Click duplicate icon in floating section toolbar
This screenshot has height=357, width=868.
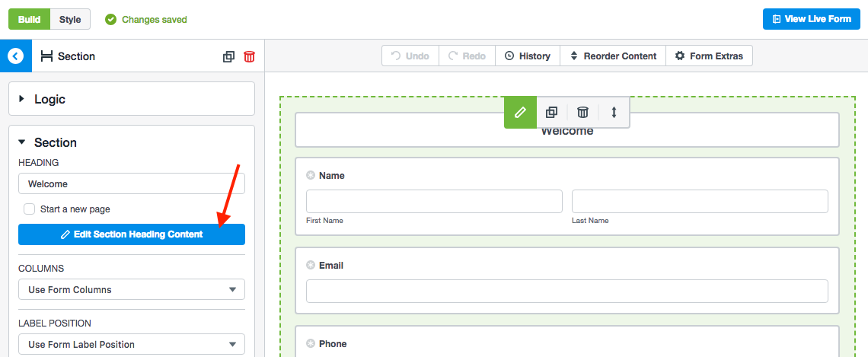coord(552,113)
